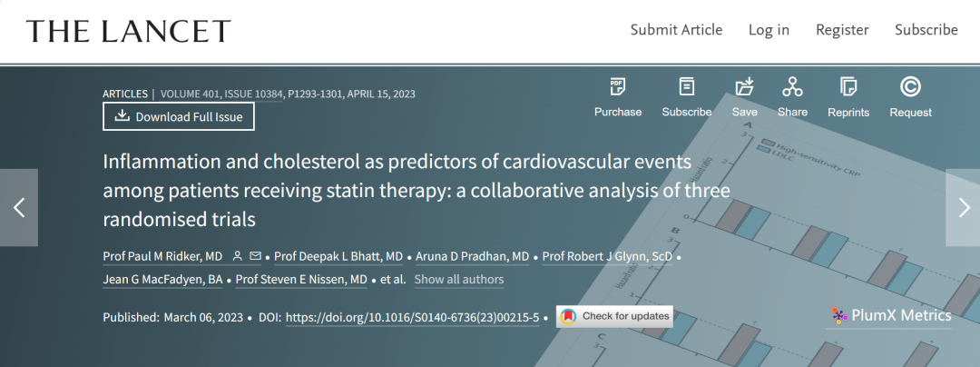This screenshot has height=367, width=980.
Task: Open Register in top navigation
Action: click(842, 29)
